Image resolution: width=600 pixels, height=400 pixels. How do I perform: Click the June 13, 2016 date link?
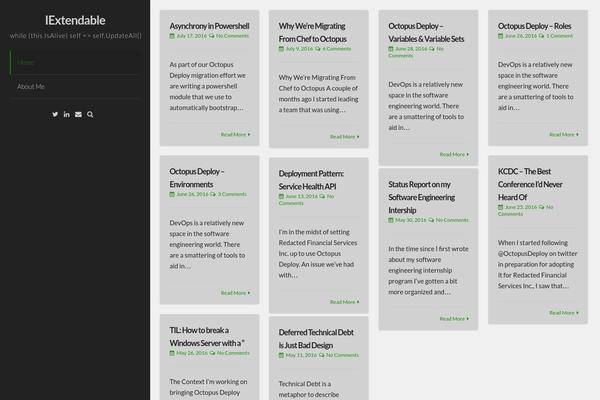pyautogui.click(x=302, y=196)
